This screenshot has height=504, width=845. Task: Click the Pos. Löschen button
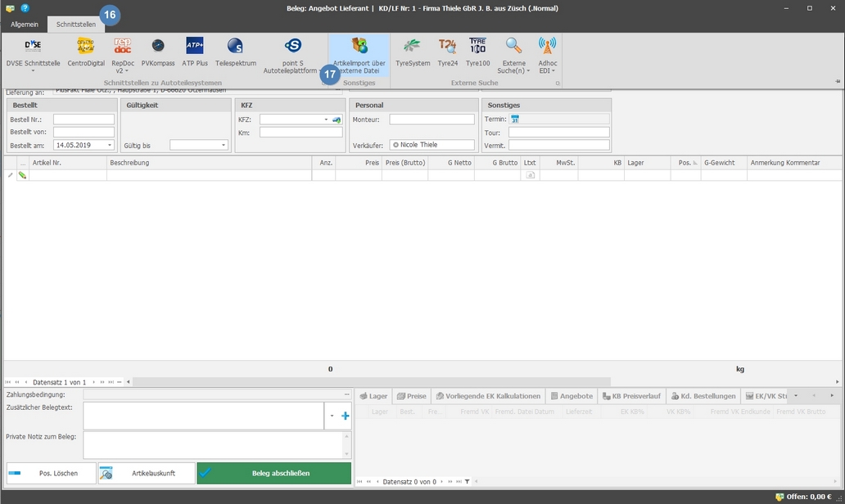pyautogui.click(x=52, y=473)
